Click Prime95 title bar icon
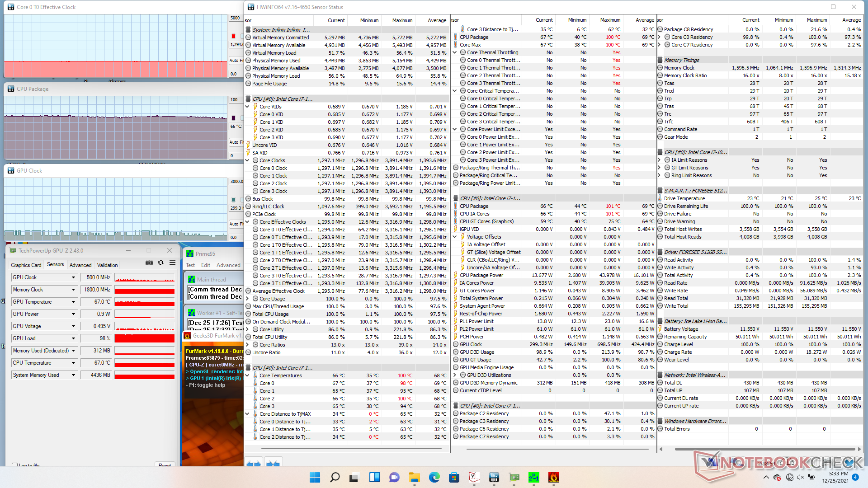868x488 pixels. [190, 253]
